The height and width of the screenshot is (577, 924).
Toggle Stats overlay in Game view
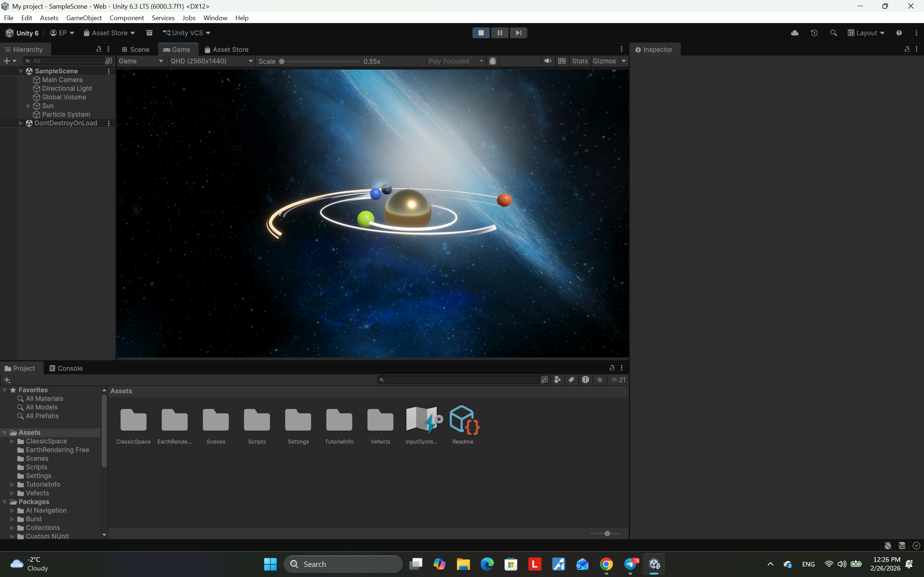(x=580, y=61)
